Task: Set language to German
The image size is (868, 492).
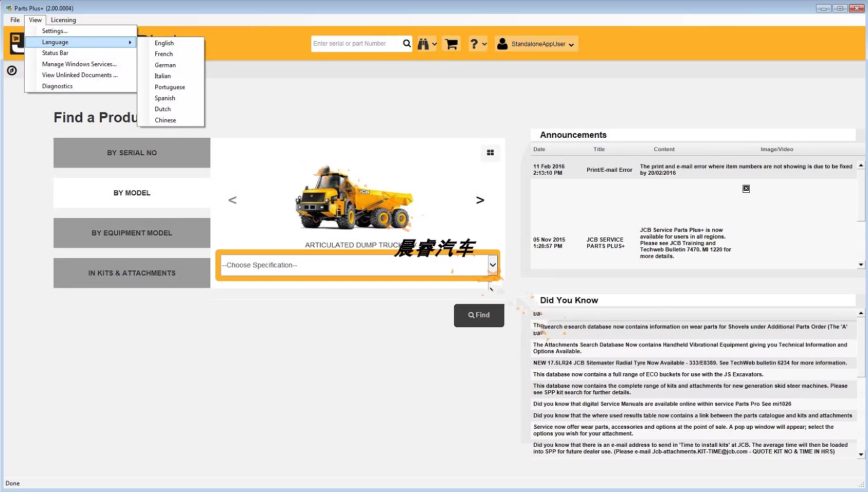Action: [171, 65]
